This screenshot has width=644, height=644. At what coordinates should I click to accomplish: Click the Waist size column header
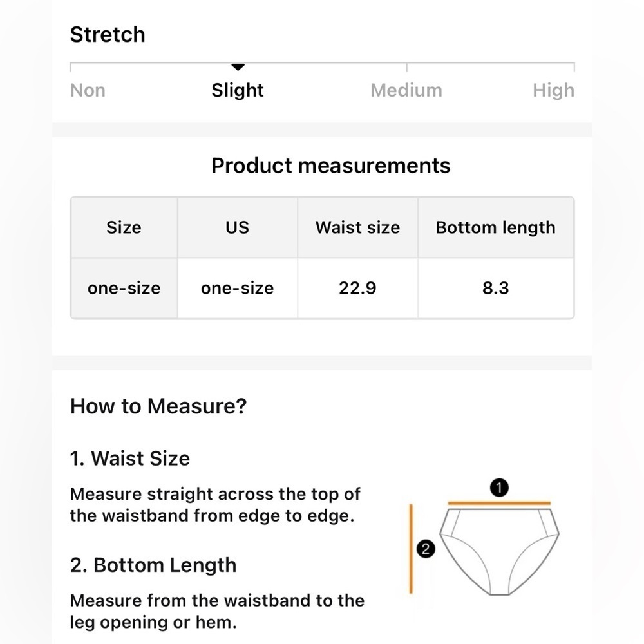[357, 227]
